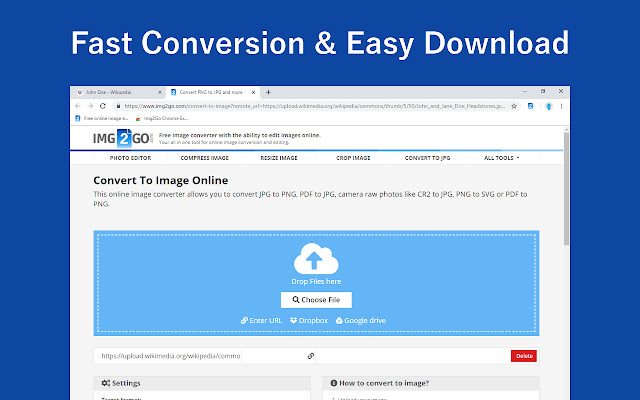The height and width of the screenshot is (400, 640).
Task: Click the link icon beside the uploaded URL
Action: (x=311, y=355)
